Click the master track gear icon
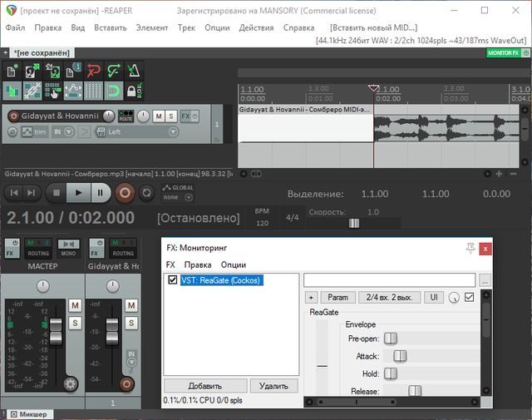The image size is (532, 420). (71, 383)
